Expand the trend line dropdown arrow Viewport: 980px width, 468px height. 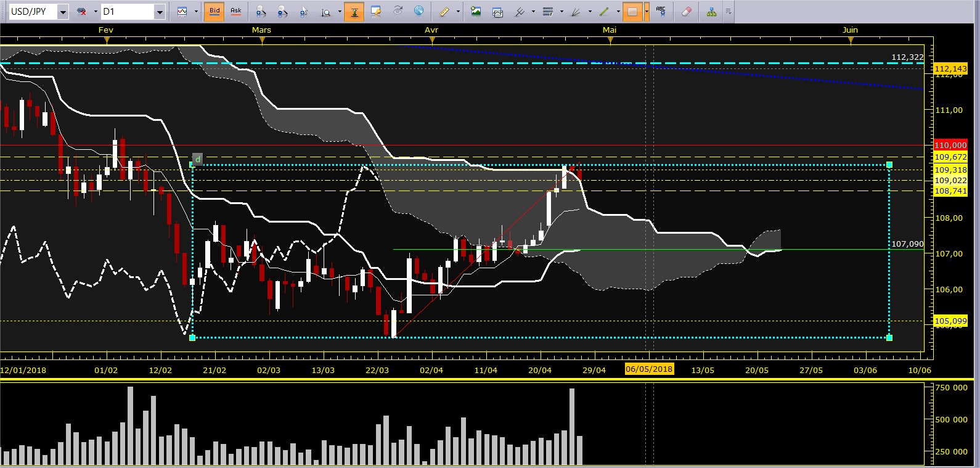(x=618, y=12)
